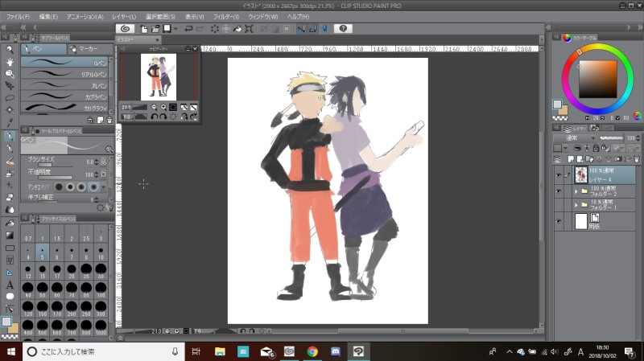Open フィルター(I) menu
Image resolution: width=644 pixels, height=361 pixels.
pyautogui.click(x=226, y=17)
